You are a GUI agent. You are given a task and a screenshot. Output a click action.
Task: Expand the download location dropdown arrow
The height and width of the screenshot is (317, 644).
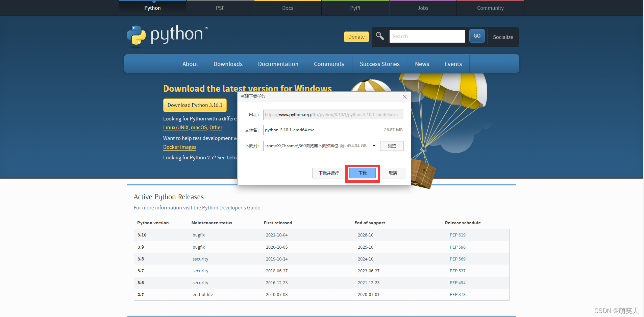point(374,146)
